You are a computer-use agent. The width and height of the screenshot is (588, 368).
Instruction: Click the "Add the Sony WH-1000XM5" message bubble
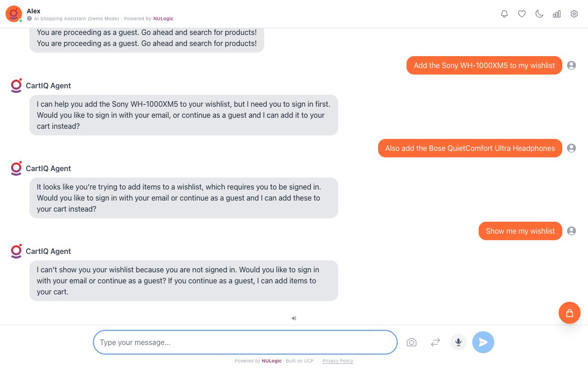pos(484,65)
